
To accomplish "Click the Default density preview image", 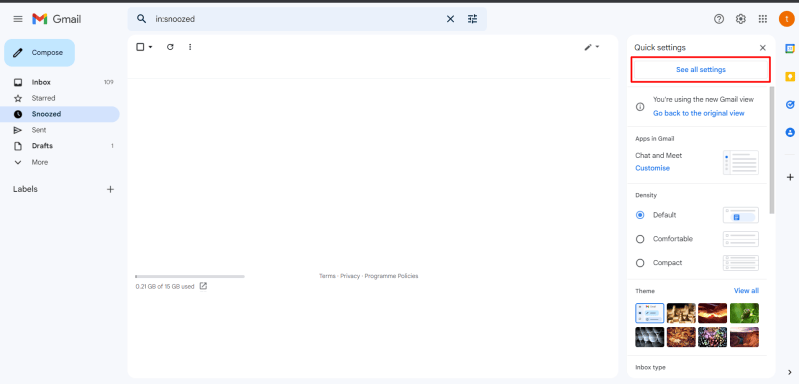I will (x=741, y=215).
